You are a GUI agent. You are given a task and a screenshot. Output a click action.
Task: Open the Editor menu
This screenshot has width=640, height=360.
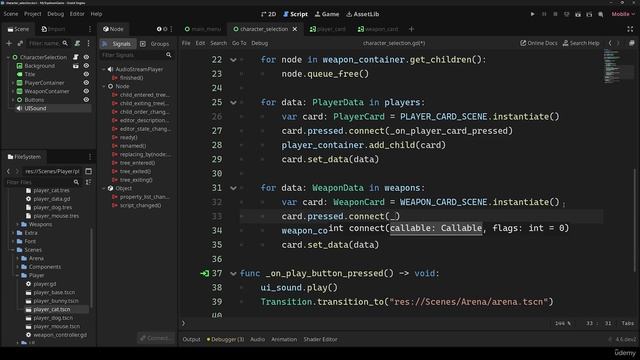pos(77,14)
